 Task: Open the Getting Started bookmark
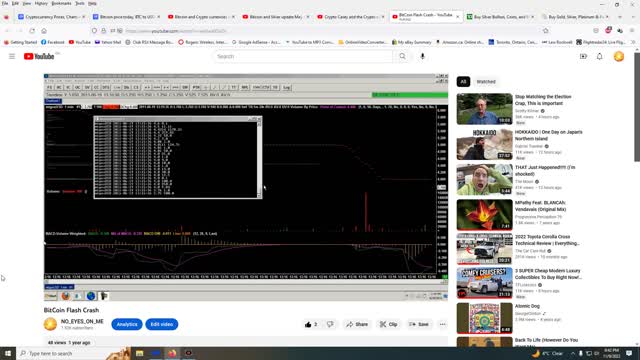(20, 42)
